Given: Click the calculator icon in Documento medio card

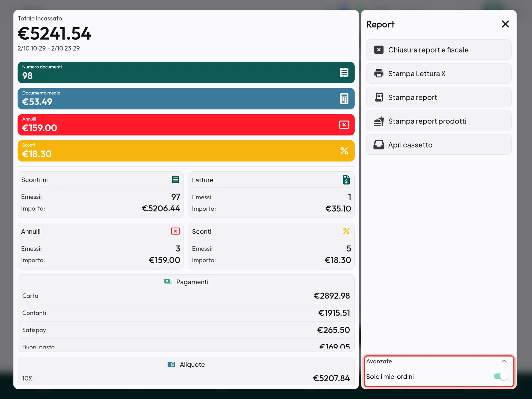Looking at the screenshot, I should tap(344, 99).
